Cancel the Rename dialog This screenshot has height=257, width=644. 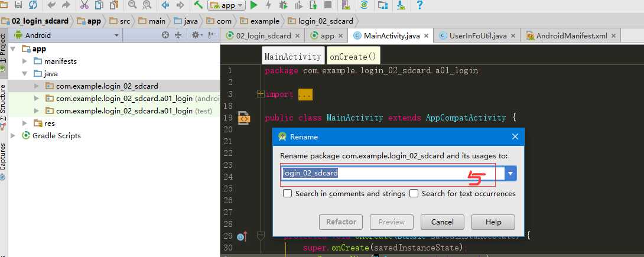[x=443, y=222]
